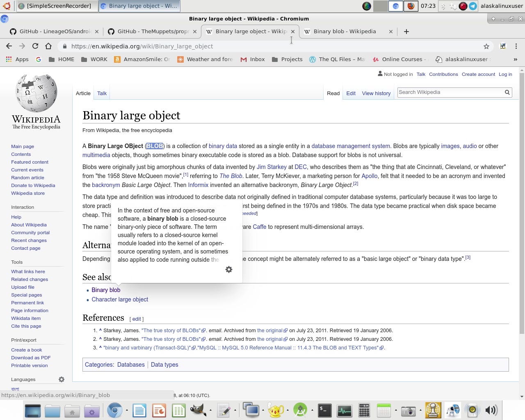Follow the database management system link
Screen dimensions: 525x420
click(x=351, y=146)
